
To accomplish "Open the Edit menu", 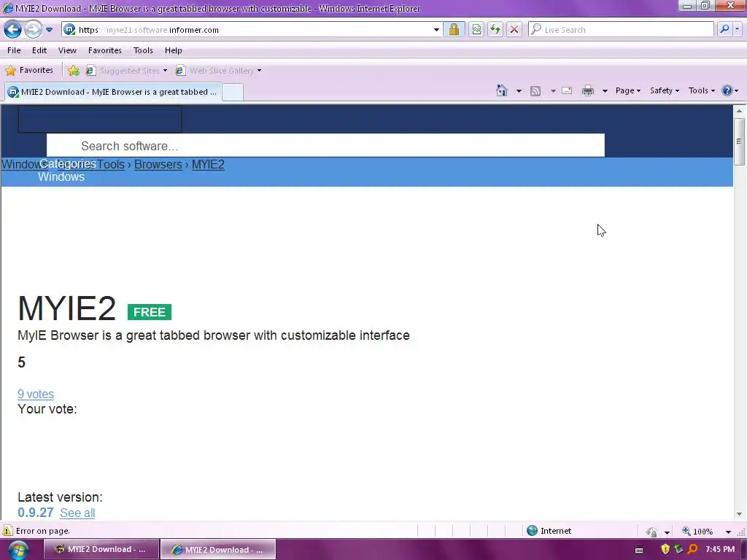I will coord(39,50).
